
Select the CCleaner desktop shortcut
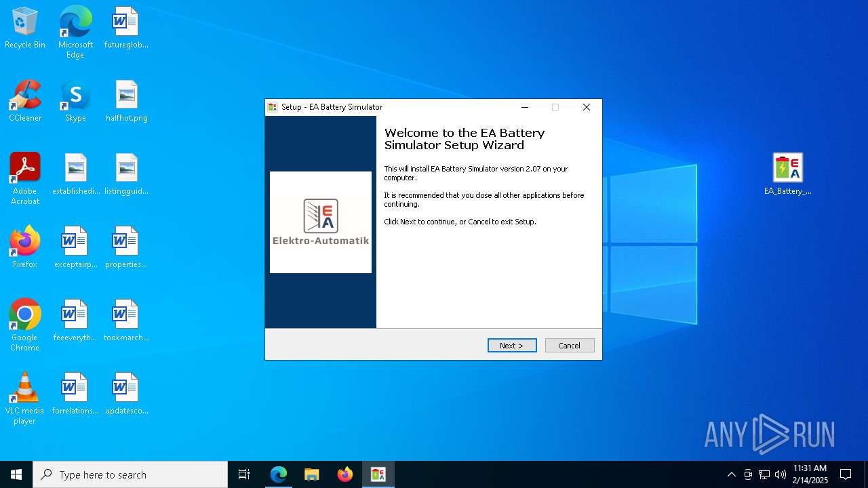coord(25,102)
